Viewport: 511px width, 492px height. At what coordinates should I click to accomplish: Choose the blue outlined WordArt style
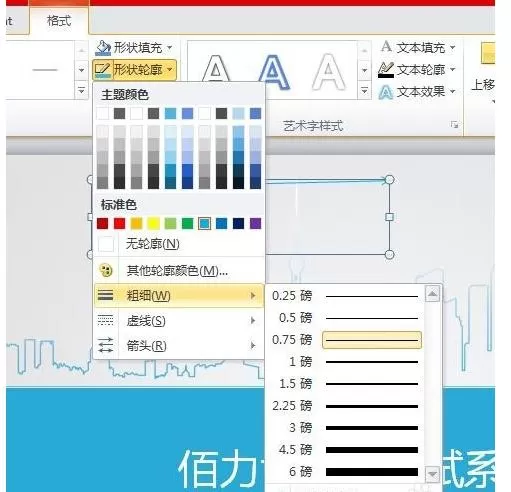point(274,72)
